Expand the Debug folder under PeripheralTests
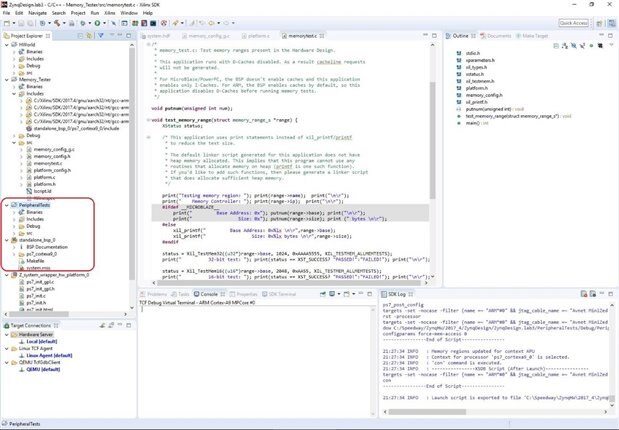 pyautogui.click(x=12, y=226)
